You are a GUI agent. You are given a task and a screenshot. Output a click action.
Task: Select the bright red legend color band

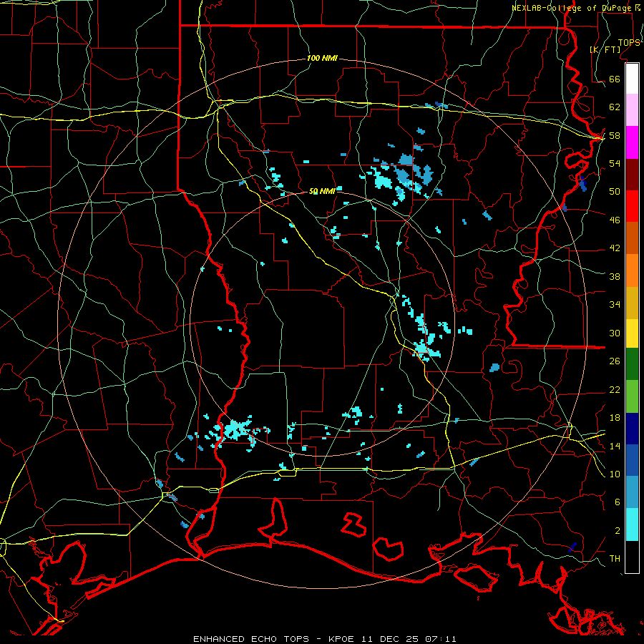632,206
